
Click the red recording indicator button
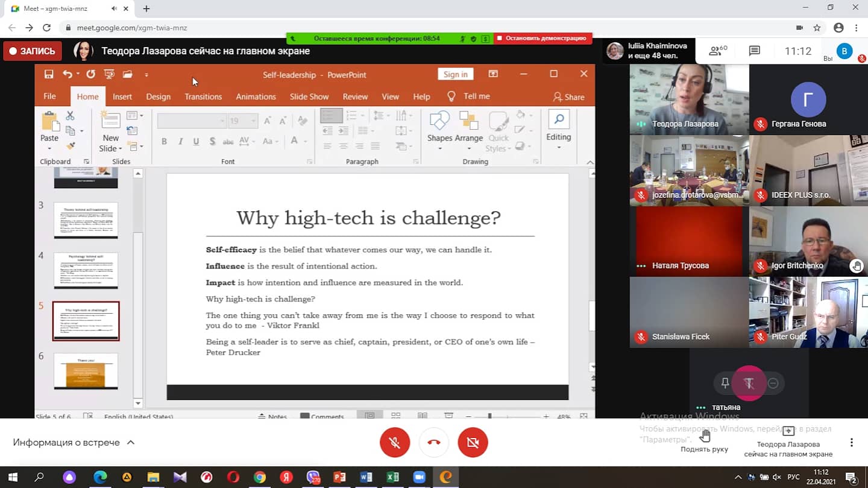point(33,51)
